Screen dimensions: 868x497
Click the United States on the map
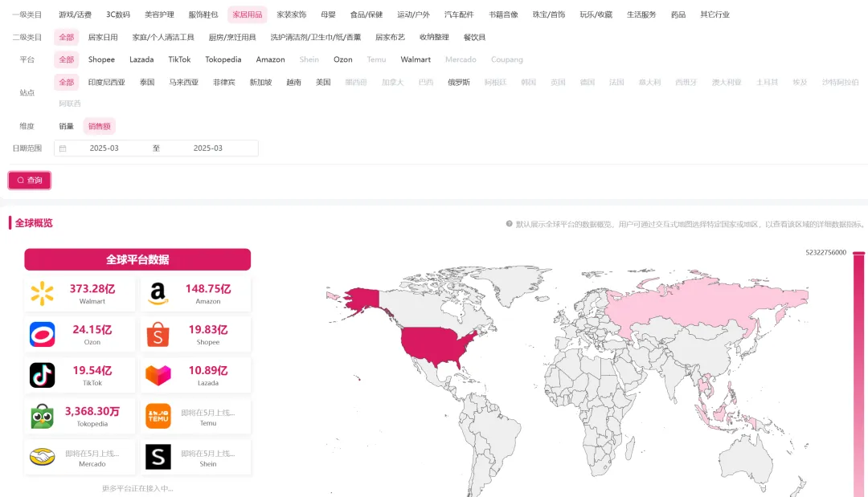pos(438,343)
